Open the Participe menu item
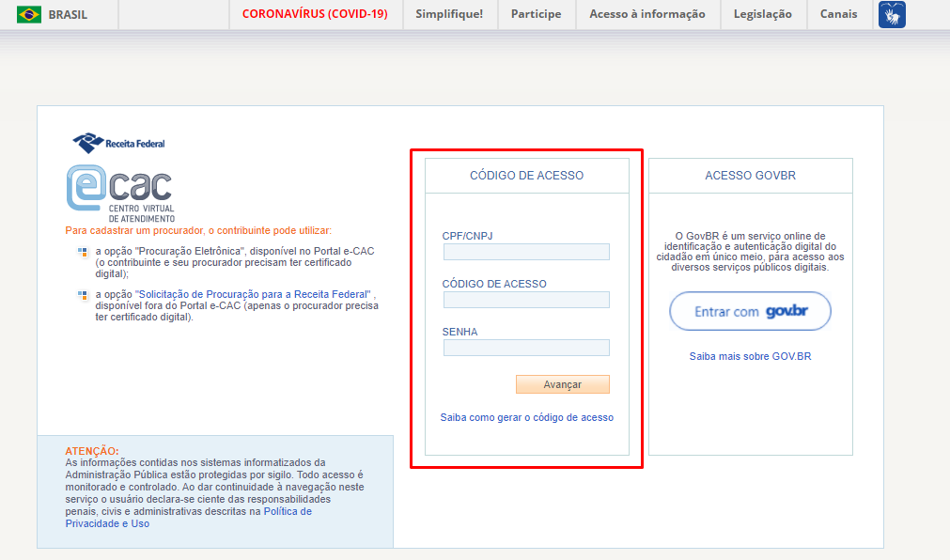950x560 pixels. (x=536, y=14)
